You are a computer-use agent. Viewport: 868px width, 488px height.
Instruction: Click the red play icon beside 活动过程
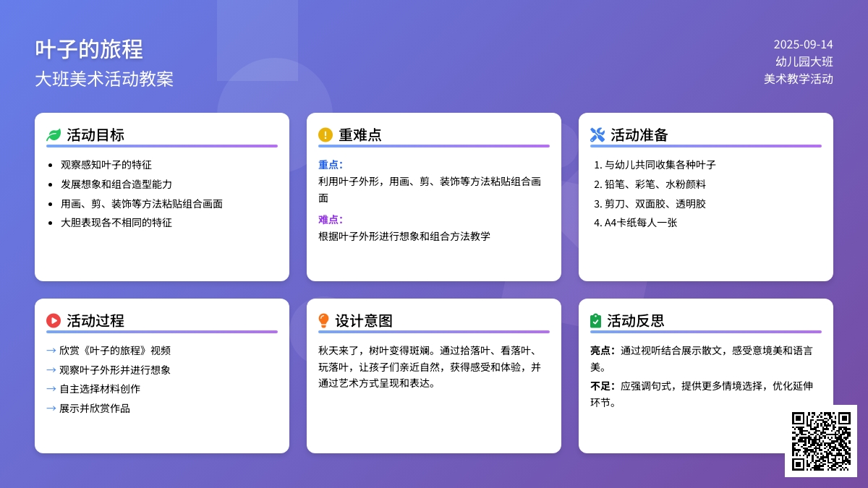point(54,321)
